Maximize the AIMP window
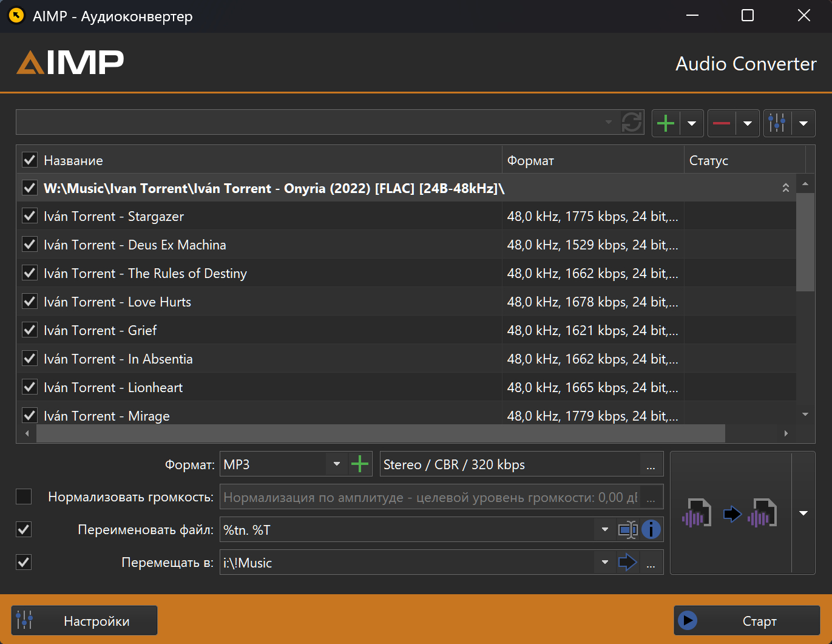 [748, 16]
